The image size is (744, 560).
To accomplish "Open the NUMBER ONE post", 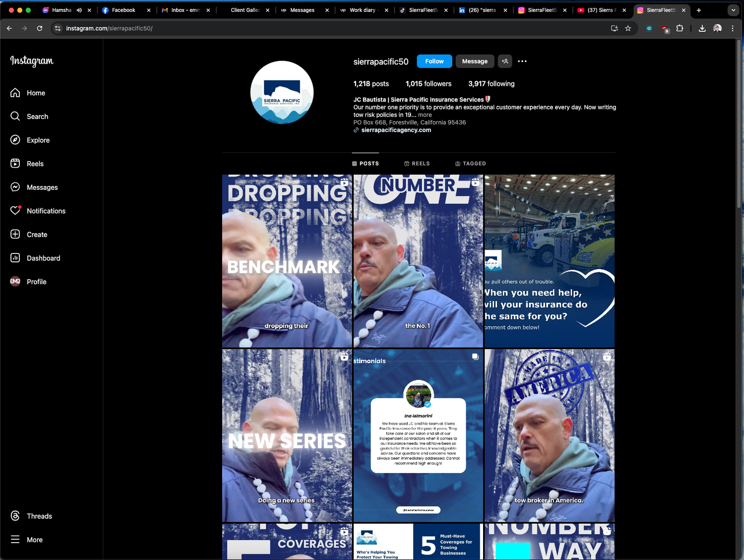I will (x=418, y=261).
